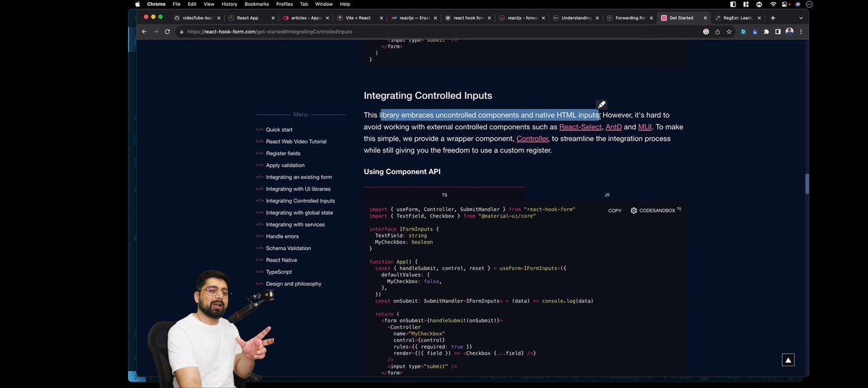Follow the Controller link

[532, 139]
